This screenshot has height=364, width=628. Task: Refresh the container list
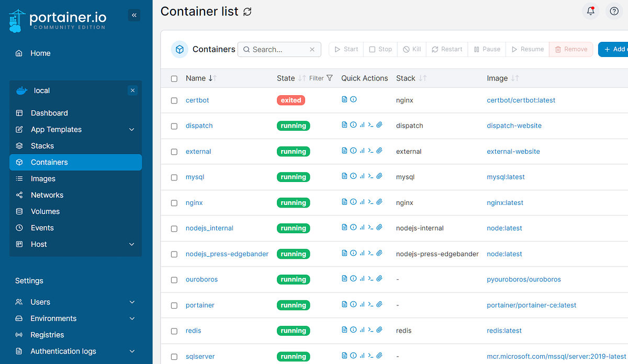point(246,11)
